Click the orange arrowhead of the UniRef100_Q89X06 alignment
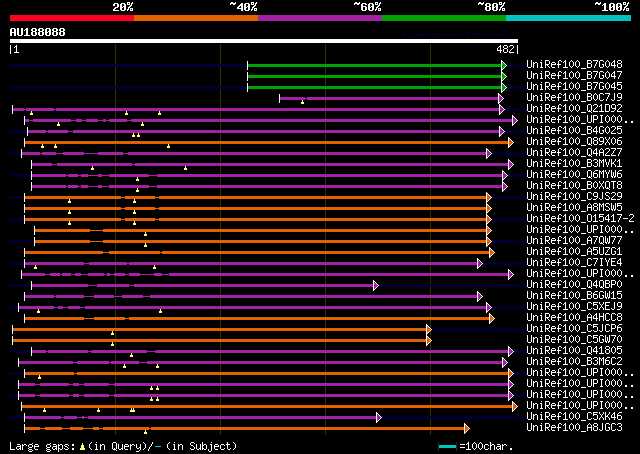640x454 pixels. point(511,142)
